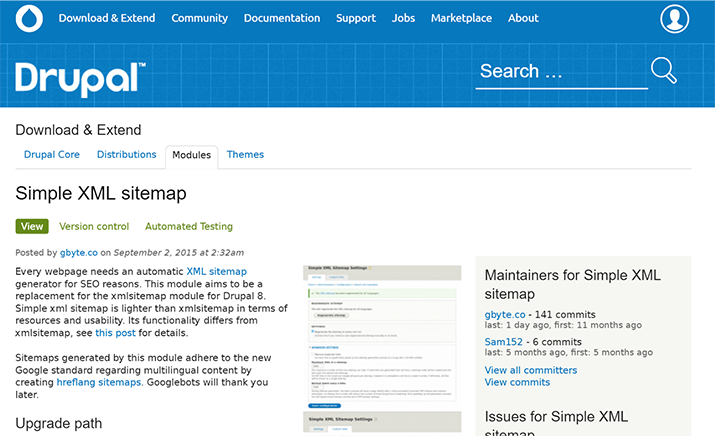715x436 pixels.
Task: Click the Issues for Simple XML sitemap heading
Action: [556, 422]
